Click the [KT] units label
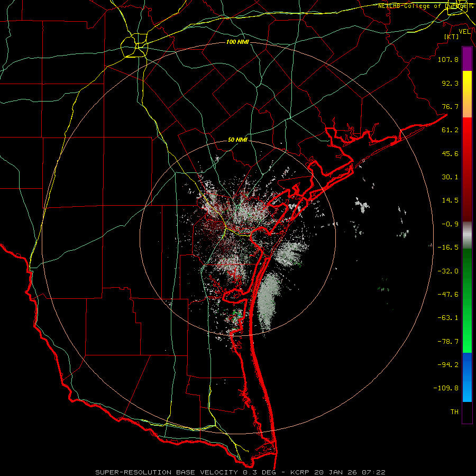This screenshot has width=476, height=476. pyautogui.click(x=452, y=36)
